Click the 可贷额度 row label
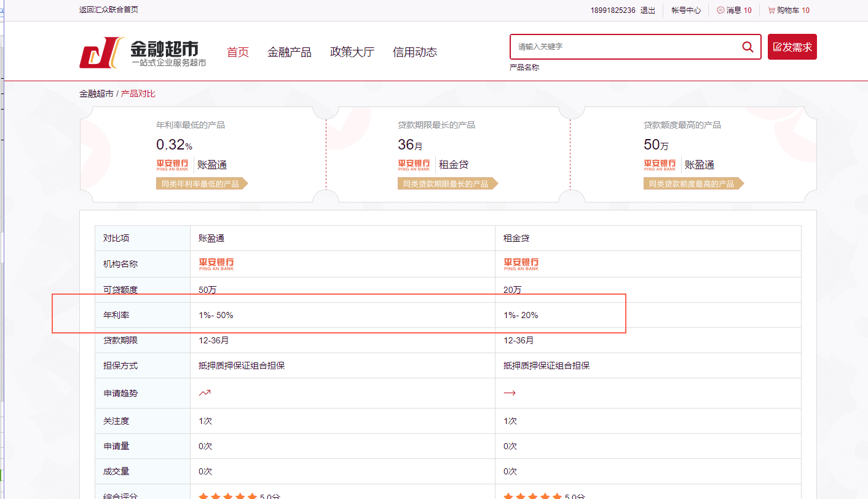 120,290
